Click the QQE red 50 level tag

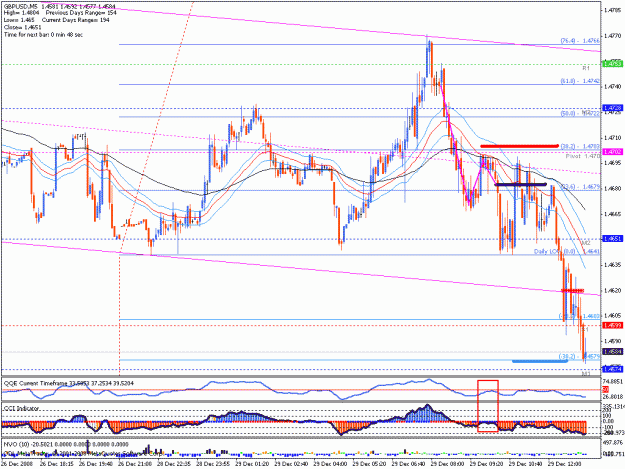tap(605, 389)
